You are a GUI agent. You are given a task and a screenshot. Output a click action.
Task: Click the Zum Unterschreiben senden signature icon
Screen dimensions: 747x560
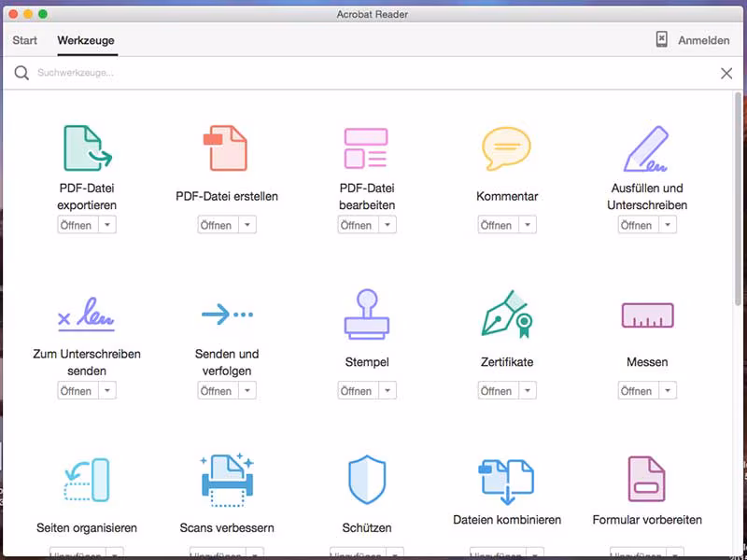(86, 314)
